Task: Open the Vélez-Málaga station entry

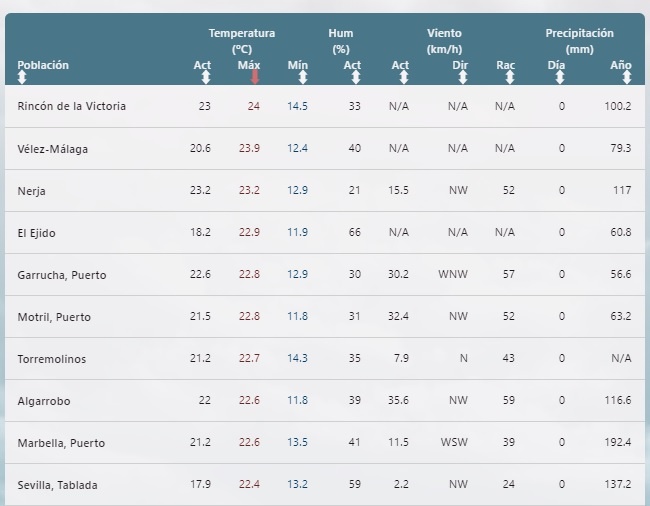Action: (53, 149)
